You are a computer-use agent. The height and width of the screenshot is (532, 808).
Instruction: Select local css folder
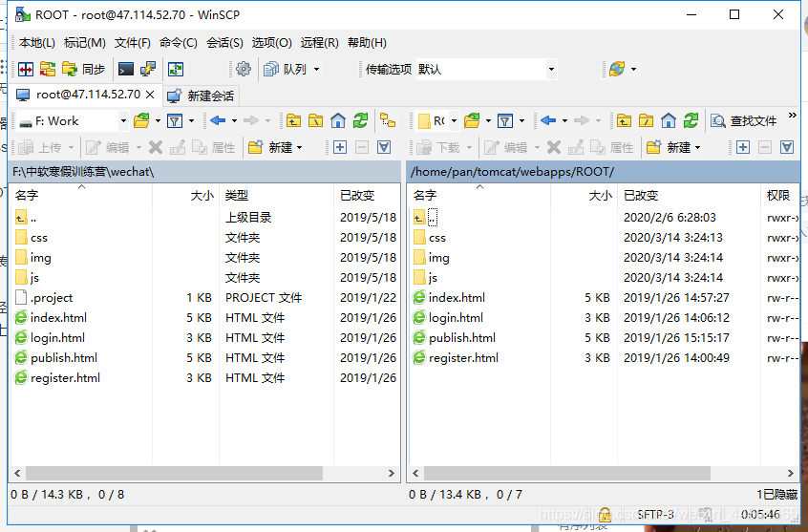pos(38,238)
